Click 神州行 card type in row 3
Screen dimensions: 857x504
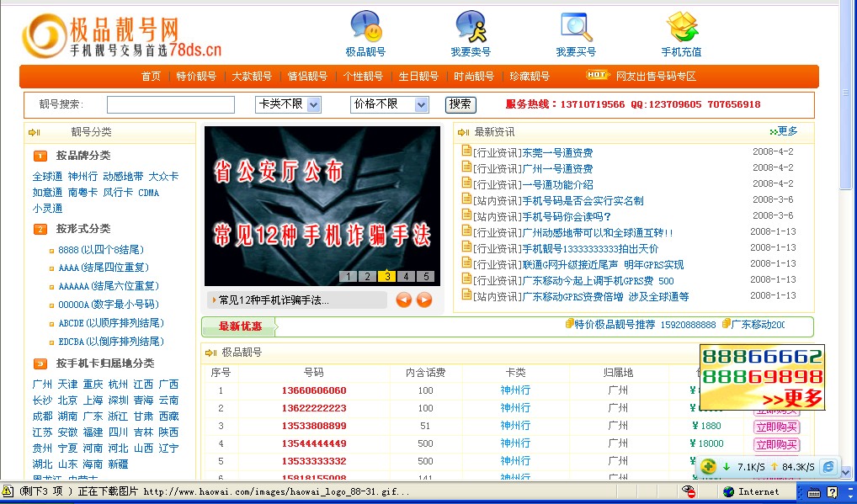pos(515,426)
